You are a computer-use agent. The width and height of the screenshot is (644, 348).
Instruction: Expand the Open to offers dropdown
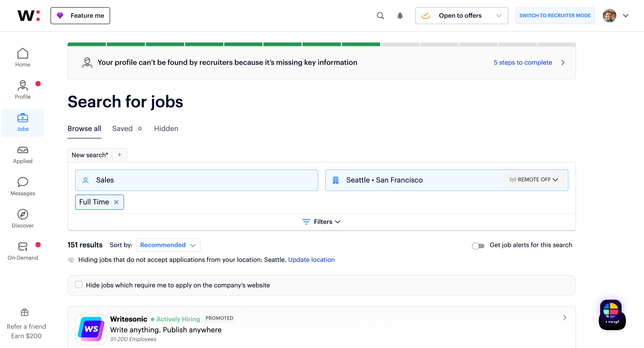pyautogui.click(x=461, y=16)
